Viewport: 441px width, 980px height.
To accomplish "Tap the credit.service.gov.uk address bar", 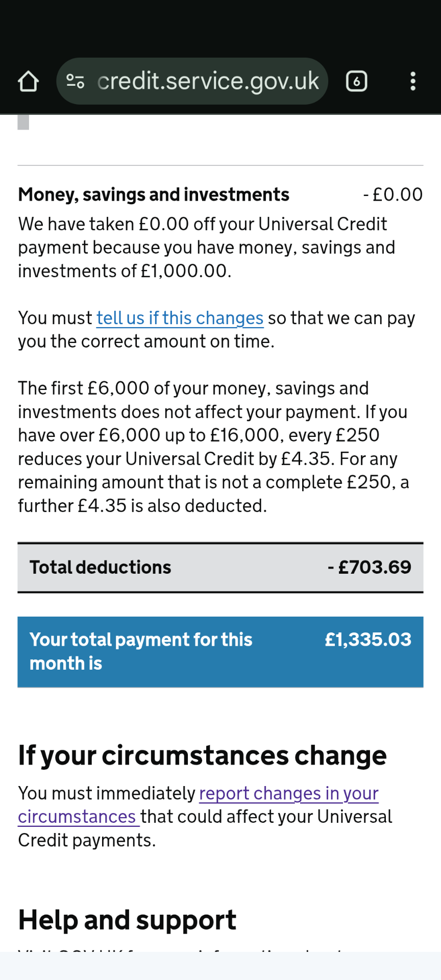I will 208,81.
